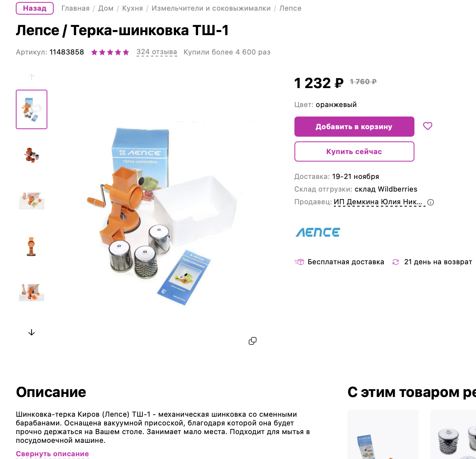Viewport: 476px width, 459px height.
Task: Collapse description via Свернуть описание
Action: click(52, 454)
